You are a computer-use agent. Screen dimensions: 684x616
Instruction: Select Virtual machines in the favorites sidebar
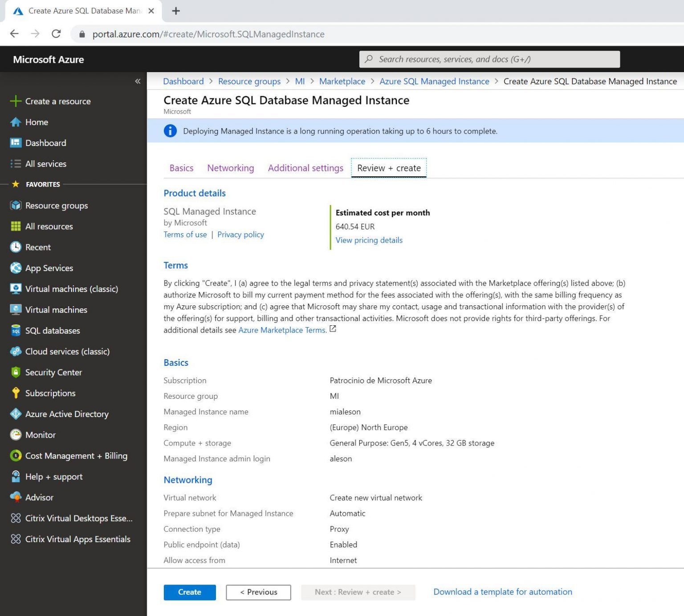point(56,309)
